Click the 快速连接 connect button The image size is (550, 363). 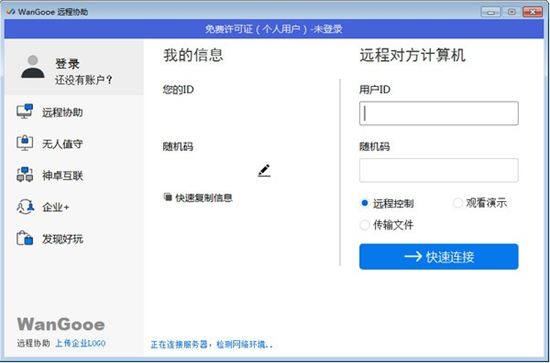tap(438, 257)
